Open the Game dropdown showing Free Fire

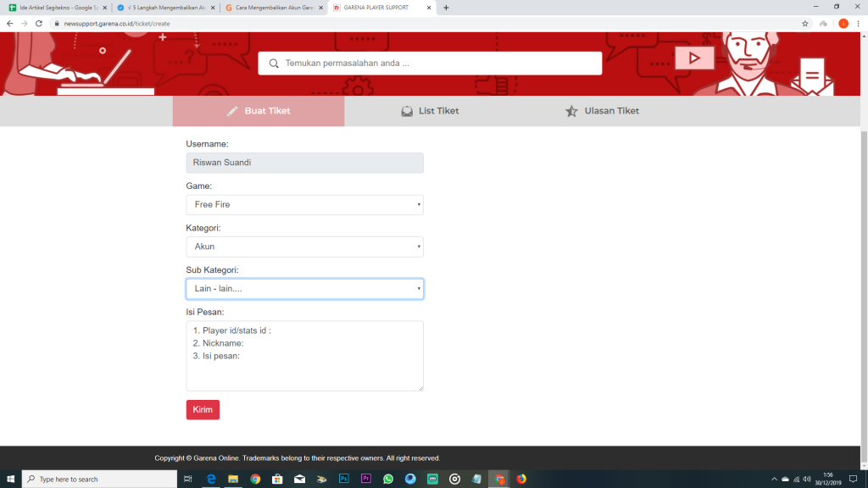point(304,205)
